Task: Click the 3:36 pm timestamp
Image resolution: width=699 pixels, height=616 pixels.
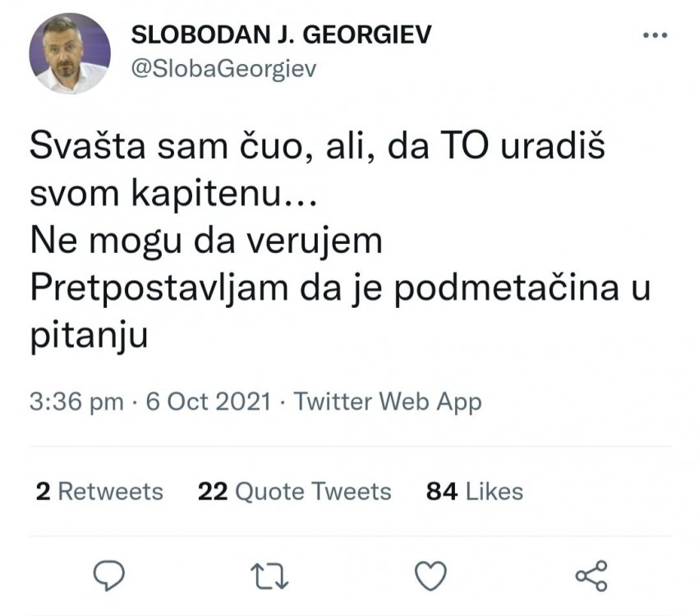Action: 76,402
